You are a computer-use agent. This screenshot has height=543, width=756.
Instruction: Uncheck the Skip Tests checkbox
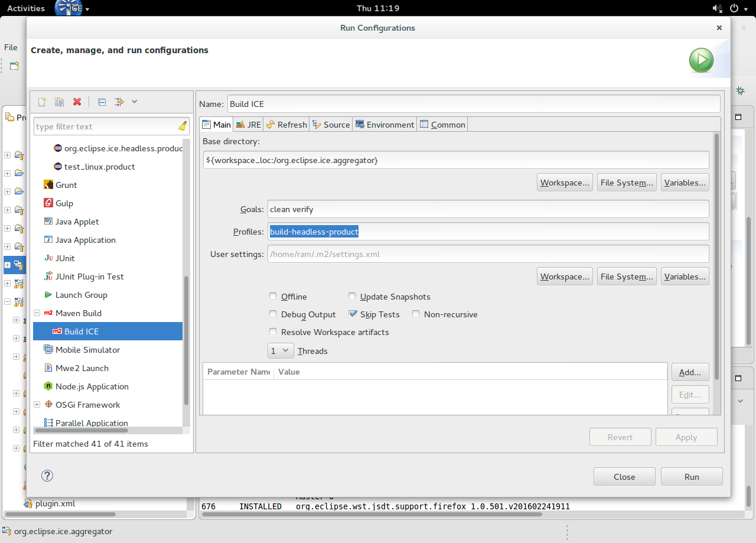tap(353, 314)
